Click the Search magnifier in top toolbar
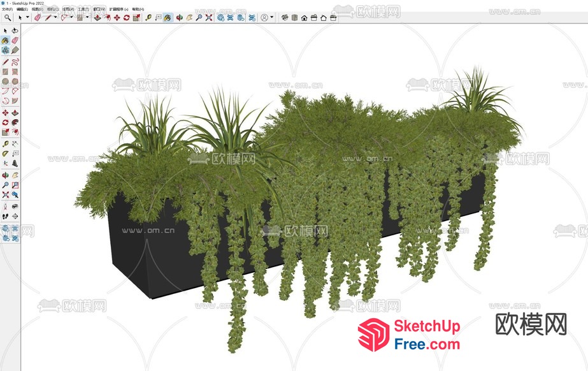The height and width of the screenshot is (371, 588). (8, 18)
